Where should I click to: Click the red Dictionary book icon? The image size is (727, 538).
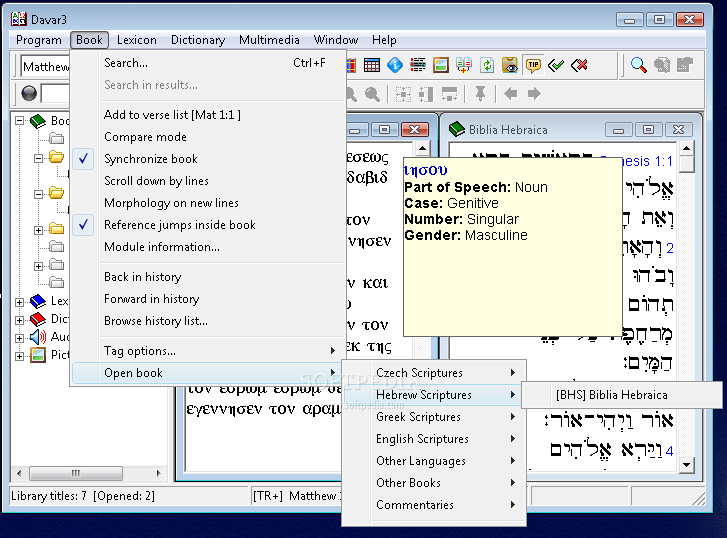[x=38, y=319]
